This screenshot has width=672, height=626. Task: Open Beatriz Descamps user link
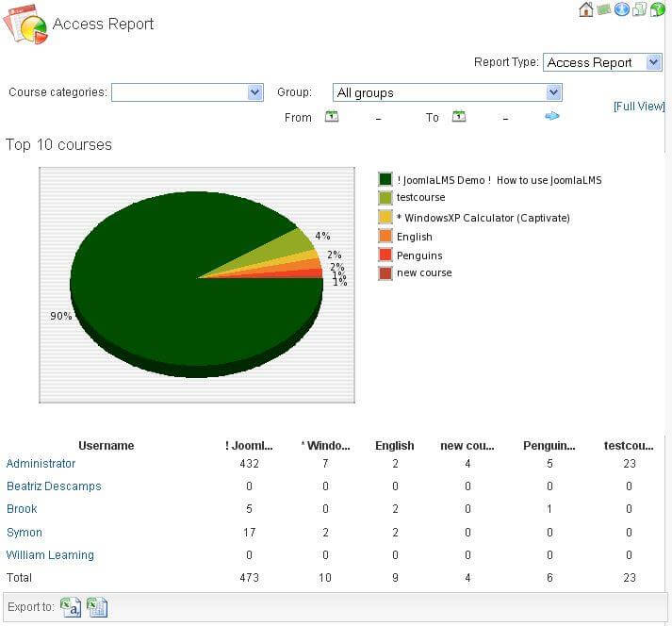coord(54,486)
